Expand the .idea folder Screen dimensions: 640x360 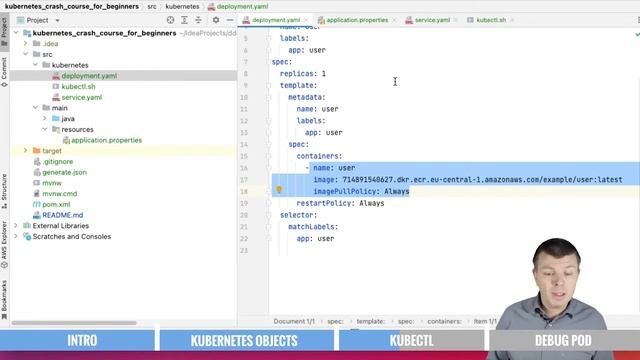click(x=26, y=43)
